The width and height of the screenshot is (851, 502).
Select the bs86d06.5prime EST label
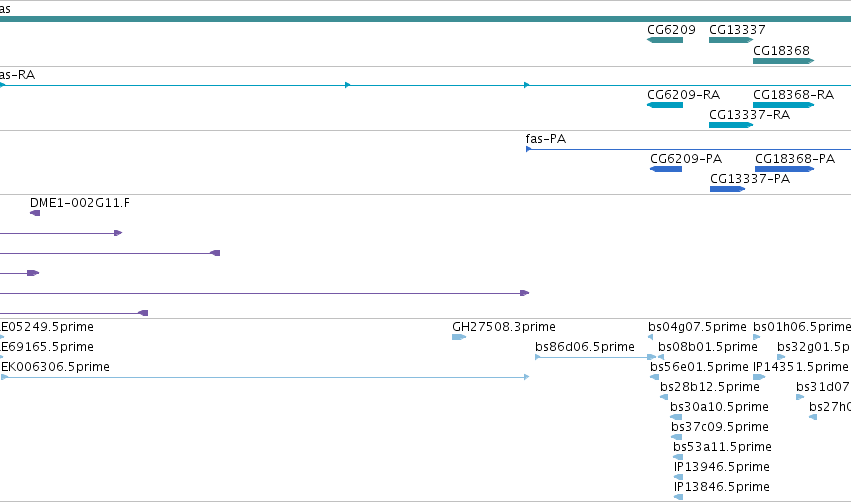(x=585, y=347)
